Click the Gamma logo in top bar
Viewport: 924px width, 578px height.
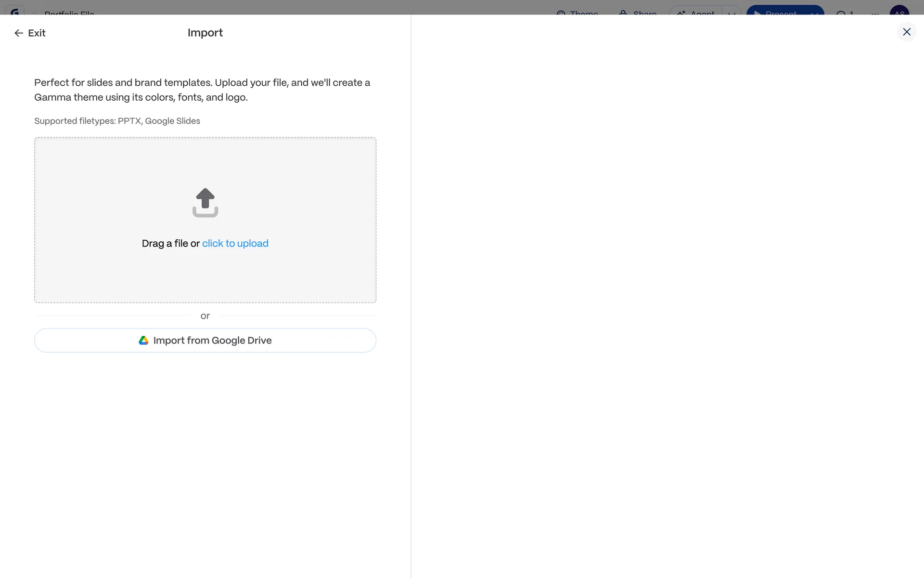click(15, 12)
